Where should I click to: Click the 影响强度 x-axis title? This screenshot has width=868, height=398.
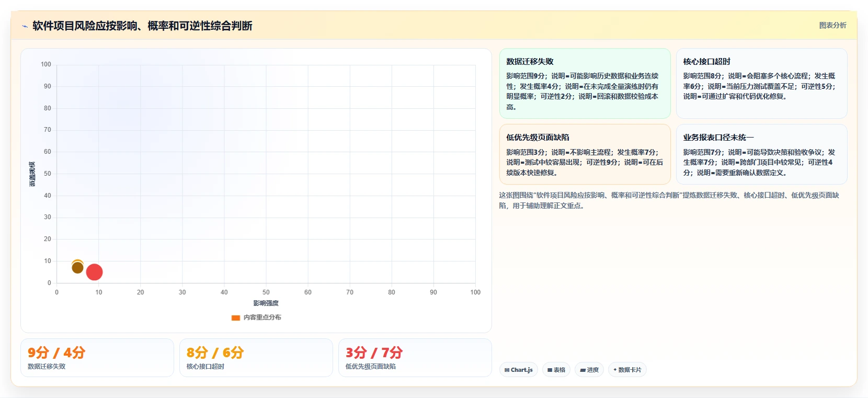(266, 303)
